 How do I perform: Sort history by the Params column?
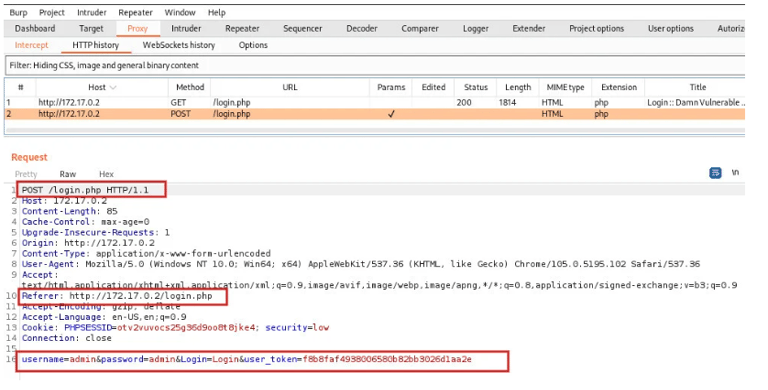(391, 87)
